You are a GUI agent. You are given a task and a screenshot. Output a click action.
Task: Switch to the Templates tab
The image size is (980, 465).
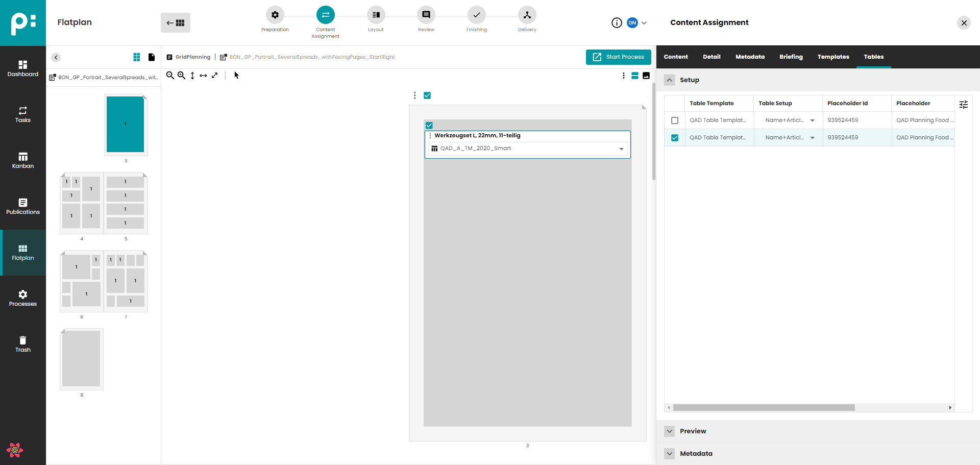tap(833, 57)
